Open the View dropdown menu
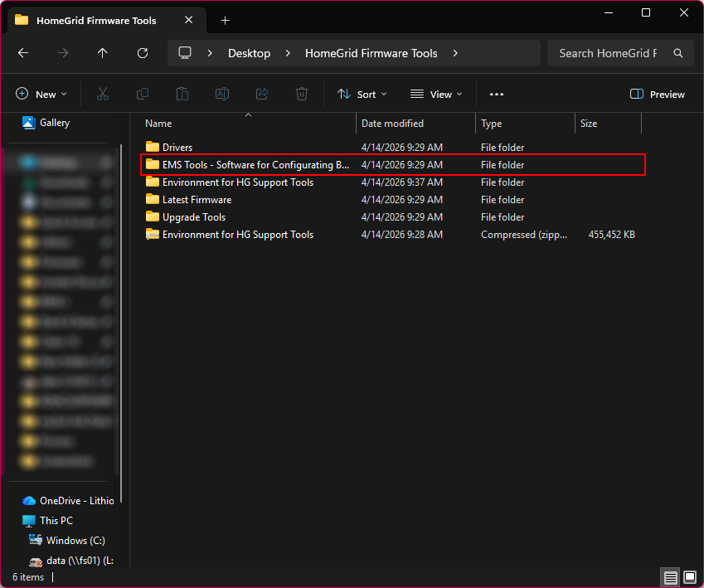704x588 pixels. tap(436, 95)
